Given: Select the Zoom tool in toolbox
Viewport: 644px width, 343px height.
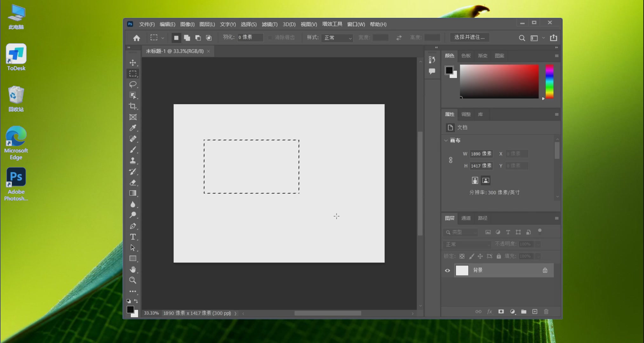Looking at the screenshot, I should click(x=133, y=280).
